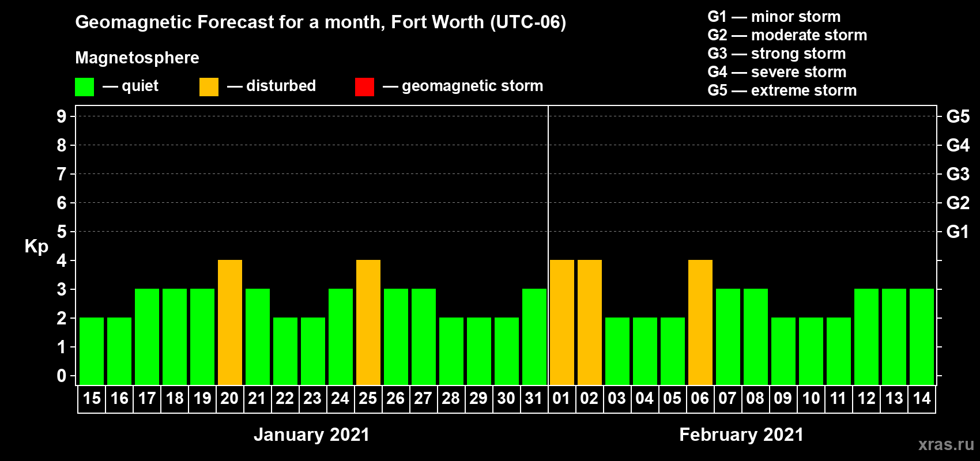Click the Kp axis label
This screenshot has height=461, width=980.
(36, 247)
